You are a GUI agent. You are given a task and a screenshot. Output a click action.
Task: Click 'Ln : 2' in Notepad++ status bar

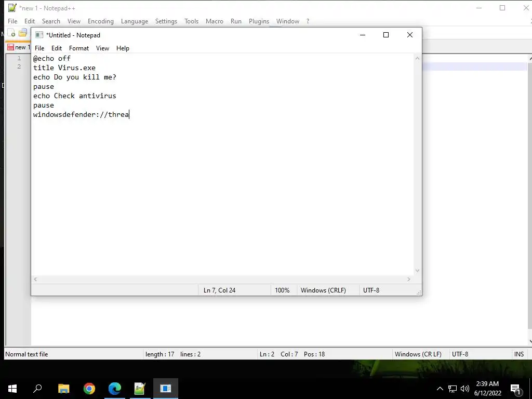pos(267,354)
